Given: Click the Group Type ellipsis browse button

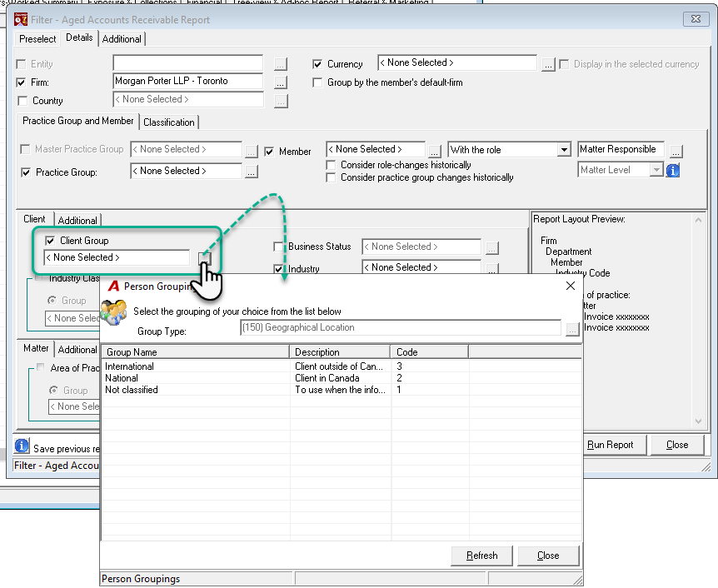Looking at the screenshot, I should (572, 329).
